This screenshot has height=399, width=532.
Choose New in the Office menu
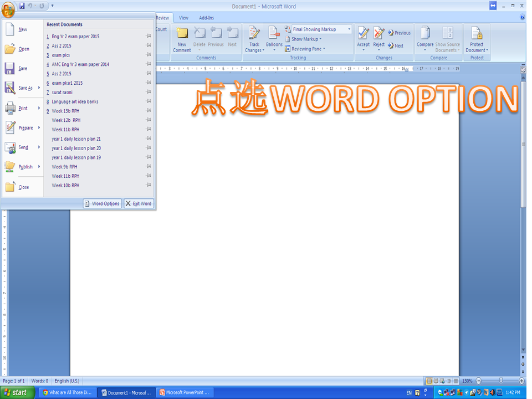pos(22,29)
